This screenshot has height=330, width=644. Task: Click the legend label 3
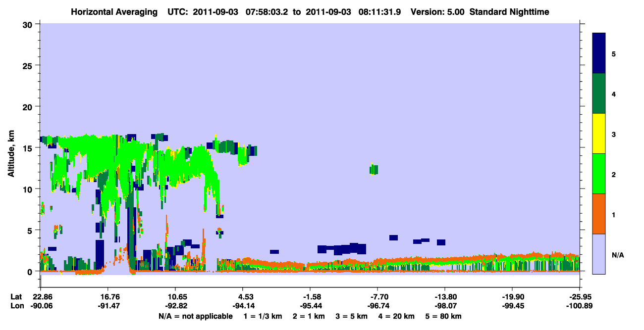(614, 134)
